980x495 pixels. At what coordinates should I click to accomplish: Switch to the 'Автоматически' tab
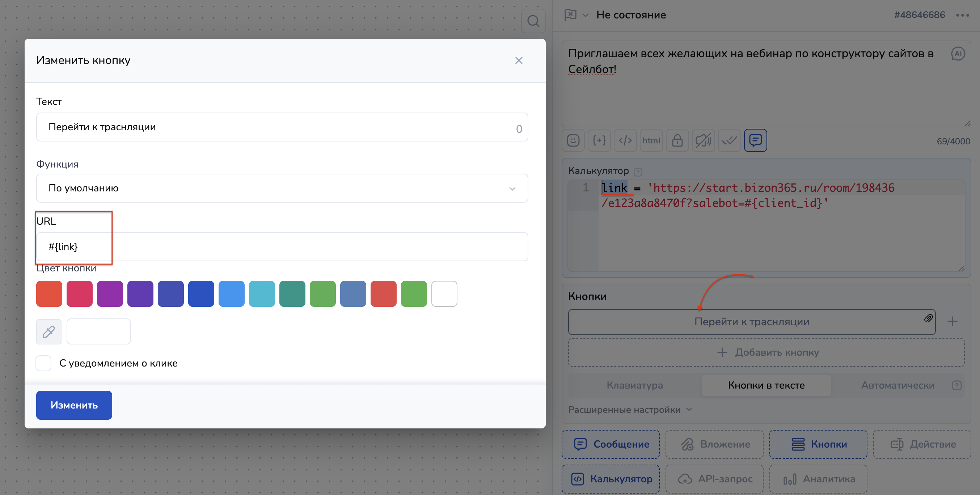coord(897,385)
